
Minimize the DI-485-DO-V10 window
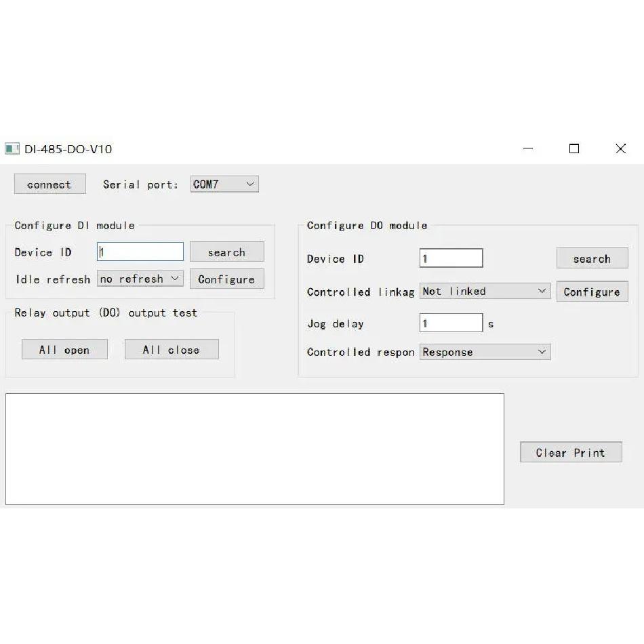click(x=528, y=148)
